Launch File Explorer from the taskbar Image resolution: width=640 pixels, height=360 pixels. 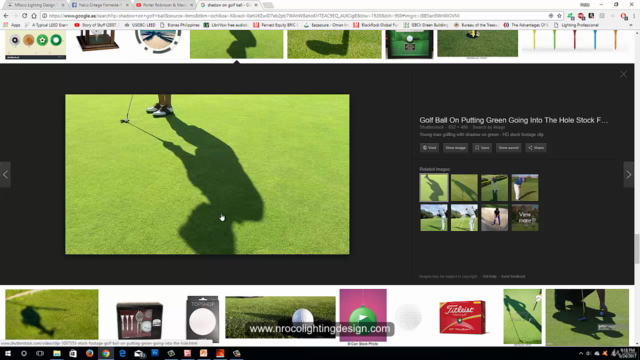click(x=57, y=353)
